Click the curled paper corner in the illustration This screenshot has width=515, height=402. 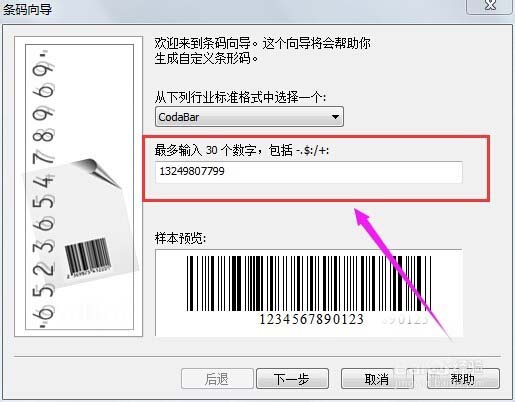98,172
